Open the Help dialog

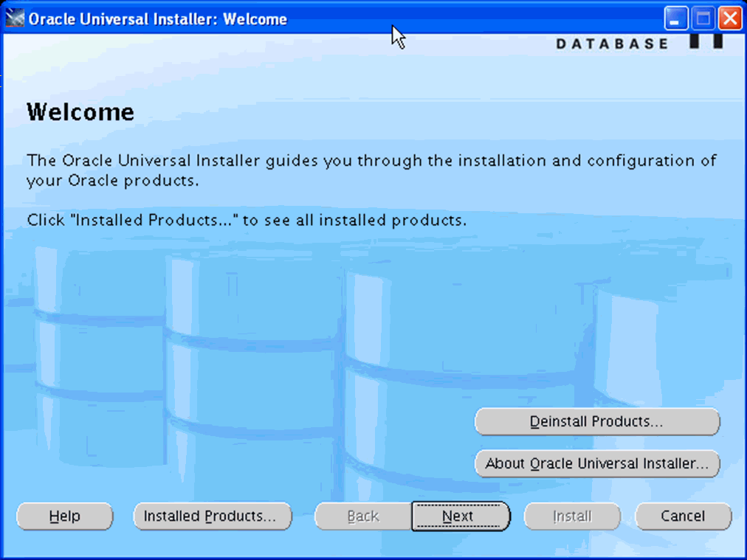[65, 516]
